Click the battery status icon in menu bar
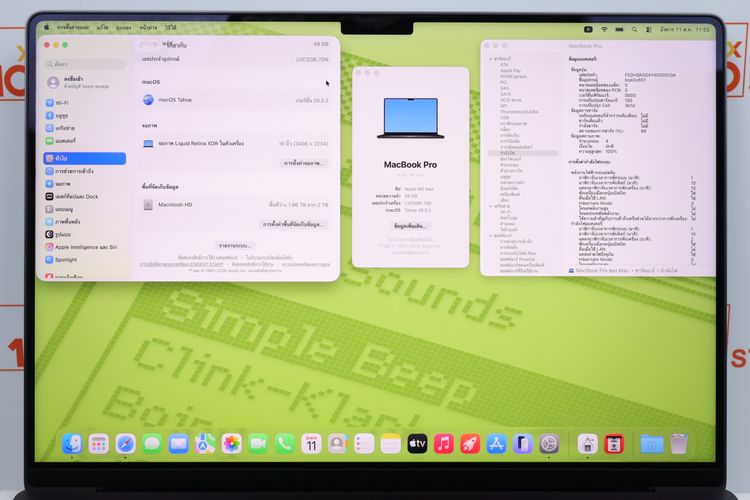 [619, 30]
